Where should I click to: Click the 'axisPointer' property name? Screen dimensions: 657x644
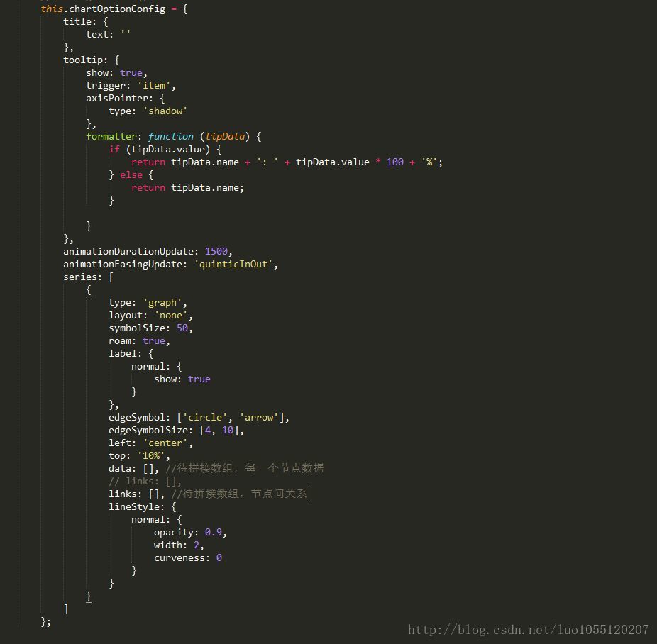(117, 99)
